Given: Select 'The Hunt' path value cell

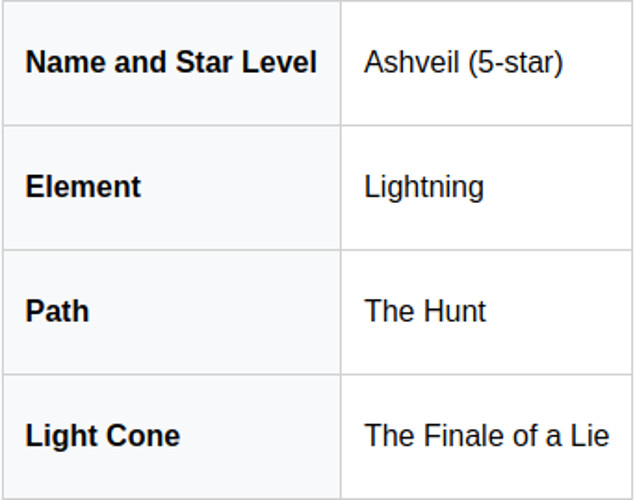Looking at the screenshot, I should (x=425, y=311).
